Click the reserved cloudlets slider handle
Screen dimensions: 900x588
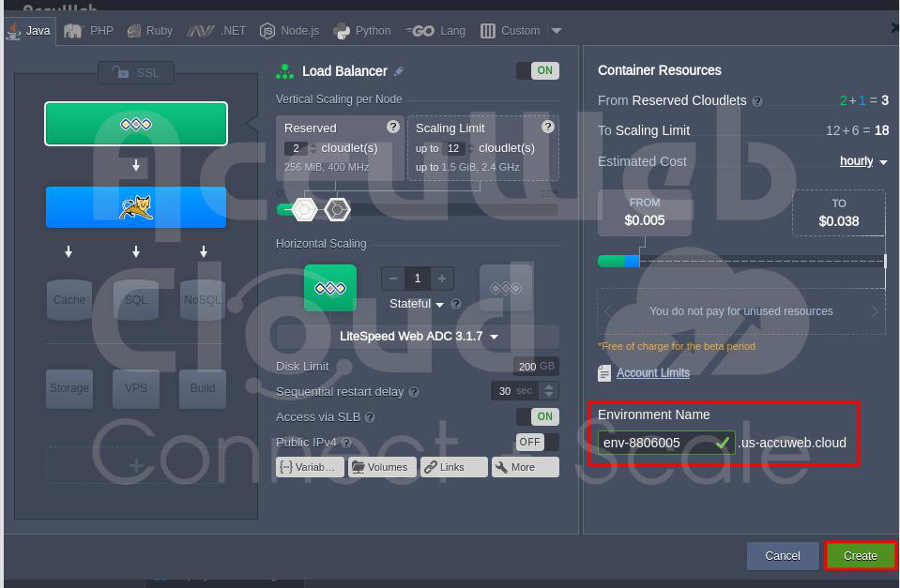click(x=304, y=210)
